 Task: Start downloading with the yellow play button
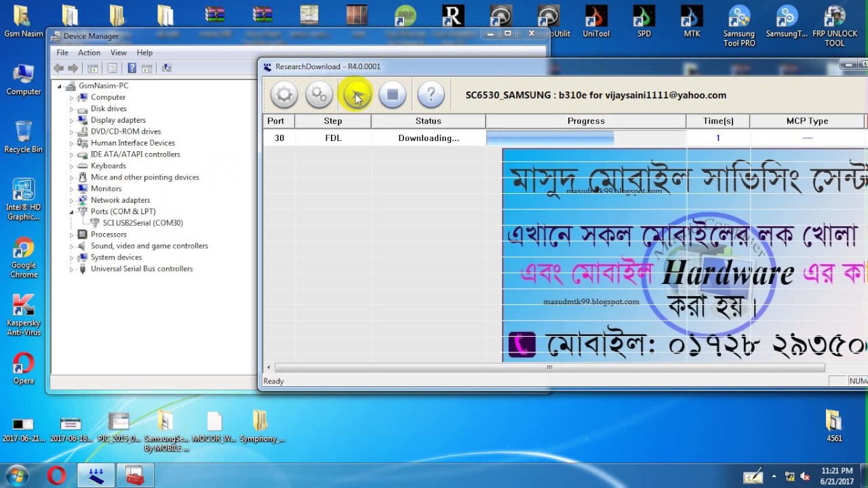point(357,95)
